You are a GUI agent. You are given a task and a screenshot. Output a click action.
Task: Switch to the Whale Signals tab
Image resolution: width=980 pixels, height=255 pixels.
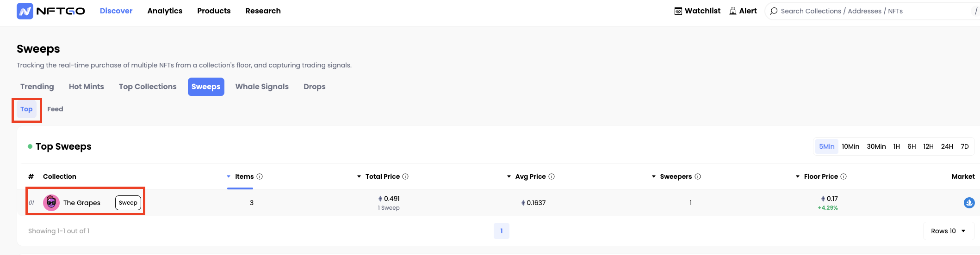point(262,87)
